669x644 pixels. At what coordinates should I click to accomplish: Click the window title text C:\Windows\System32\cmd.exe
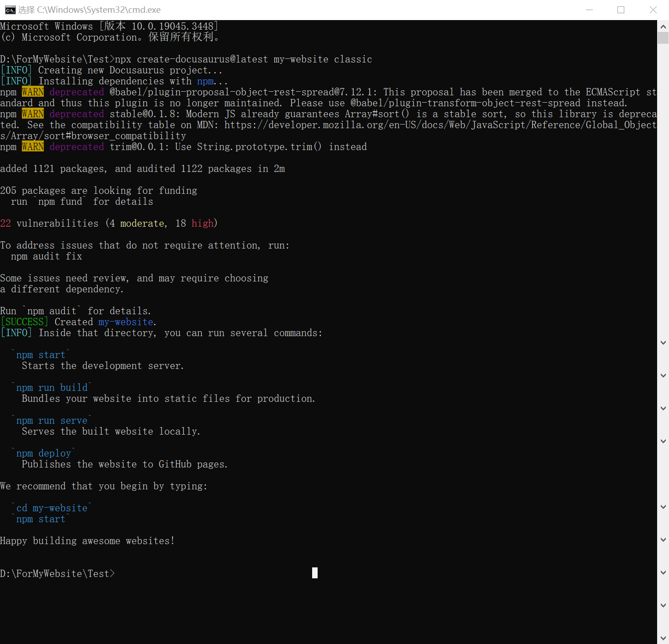99,10
